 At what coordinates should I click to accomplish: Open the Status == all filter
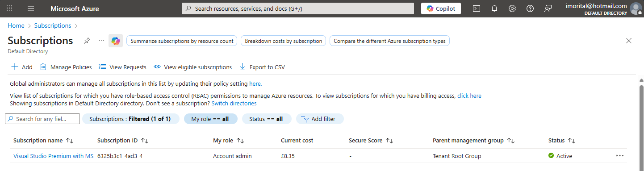pos(266,119)
